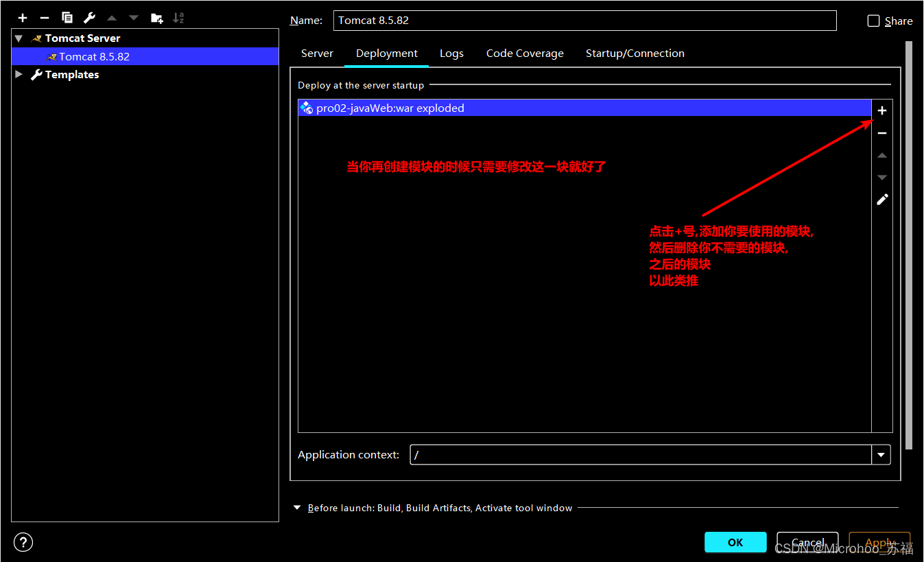Open the Startup/Connection tab
The width and height of the screenshot is (924, 562).
click(635, 54)
